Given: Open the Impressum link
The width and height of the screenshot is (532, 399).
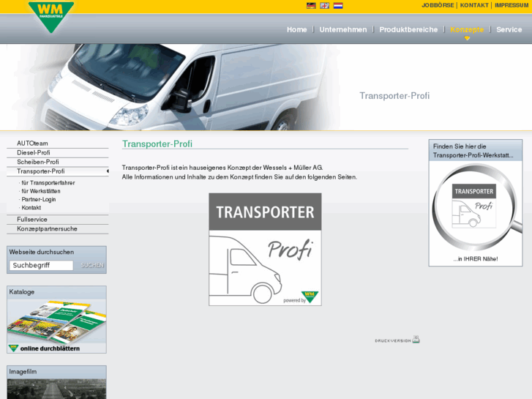Looking at the screenshot, I should point(512,5).
